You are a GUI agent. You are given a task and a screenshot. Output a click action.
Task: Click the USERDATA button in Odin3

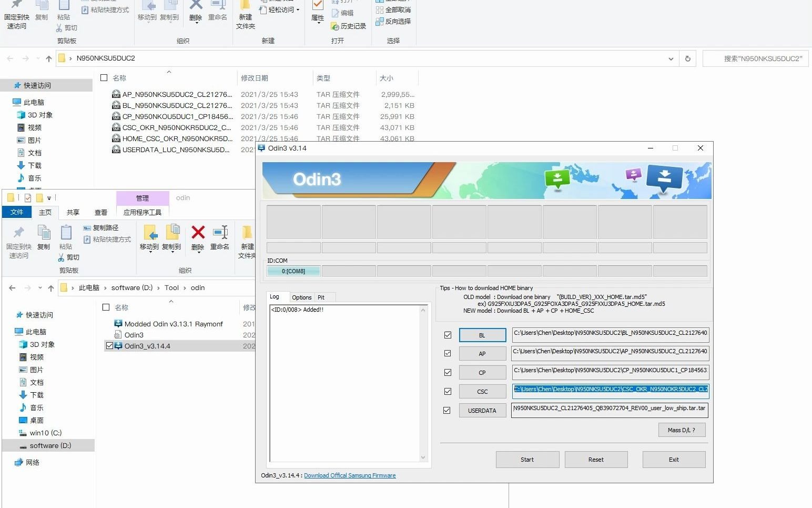pos(482,411)
